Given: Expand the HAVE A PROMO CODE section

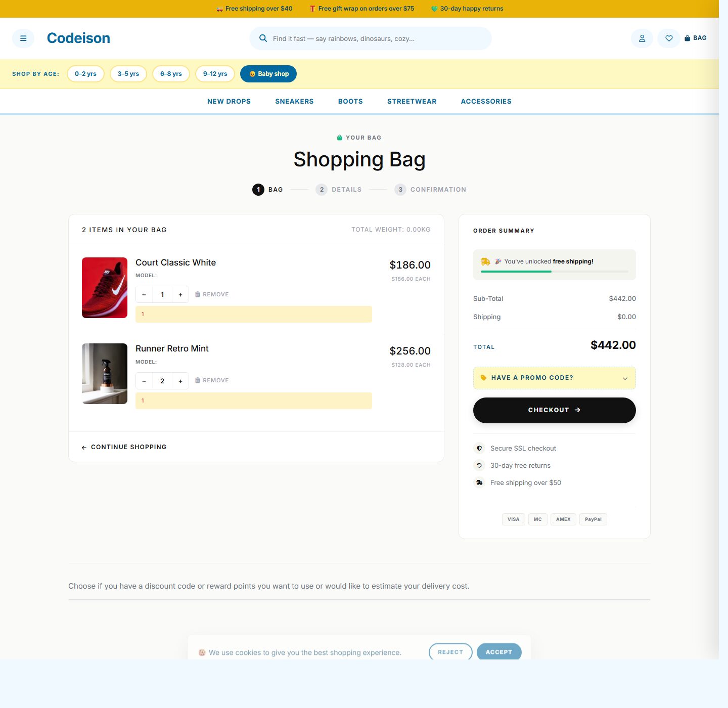Looking at the screenshot, I should 554,378.
